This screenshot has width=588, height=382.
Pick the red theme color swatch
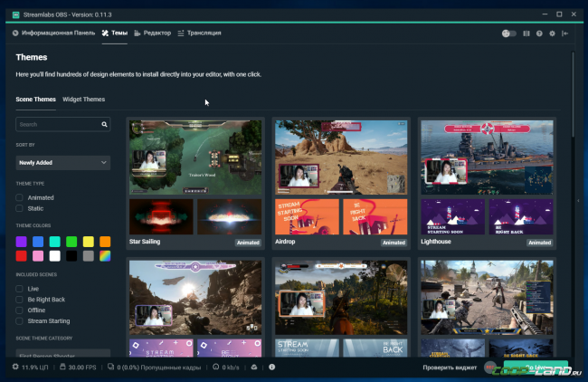tap(22, 256)
